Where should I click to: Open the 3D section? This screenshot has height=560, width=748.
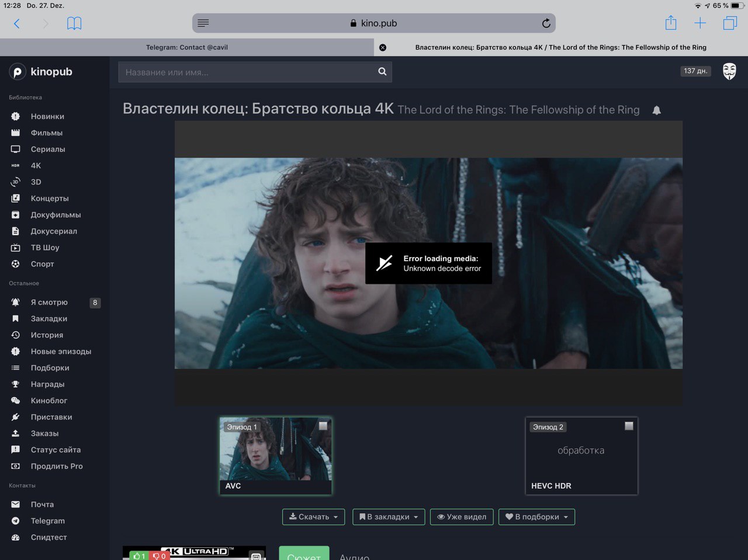[36, 182]
